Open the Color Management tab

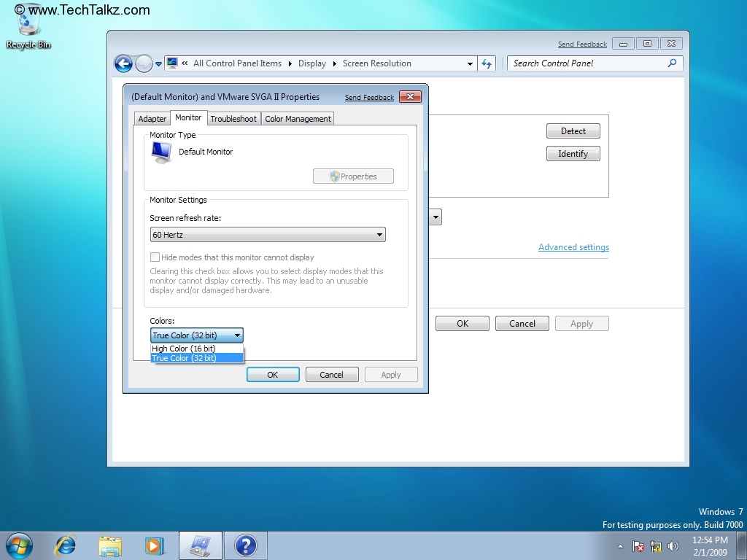pyautogui.click(x=298, y=118)
